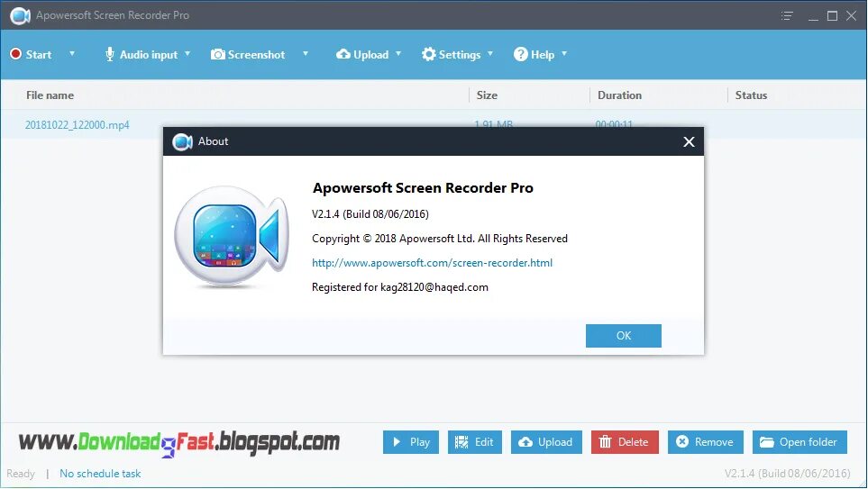
Task: Click the Apowersoft app logo in title bar
Action: 20,15
